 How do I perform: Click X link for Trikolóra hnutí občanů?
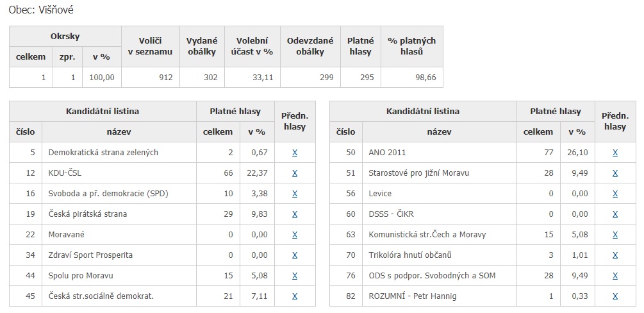615,255
